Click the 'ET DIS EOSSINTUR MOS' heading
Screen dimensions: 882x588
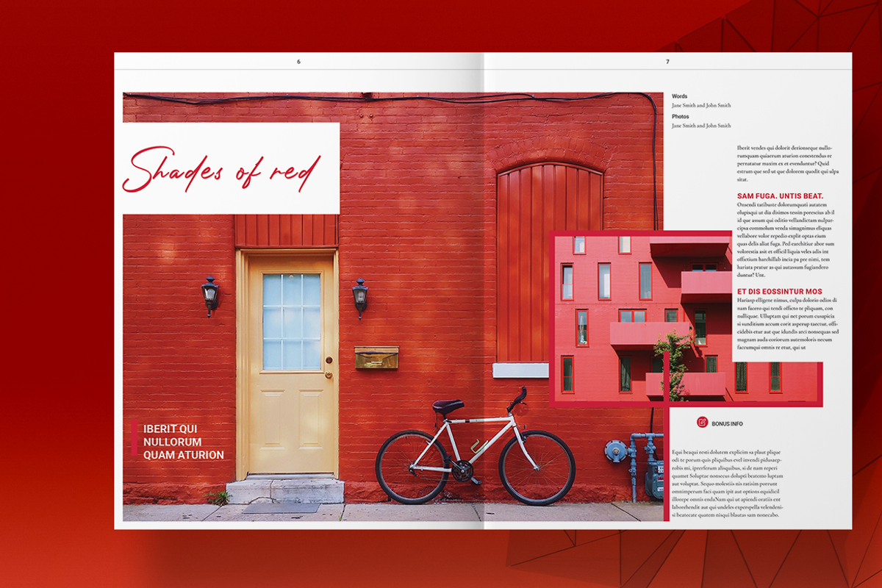point(780,292)
